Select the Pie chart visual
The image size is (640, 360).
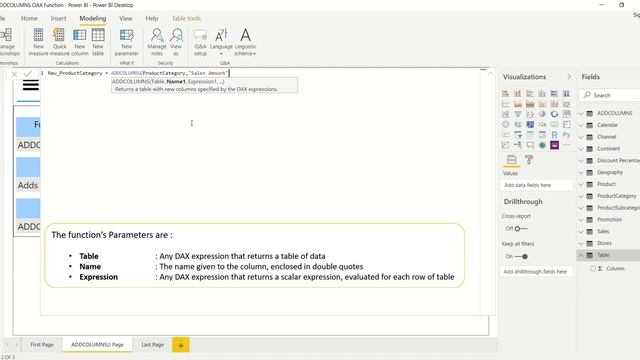tap(542, 114)
